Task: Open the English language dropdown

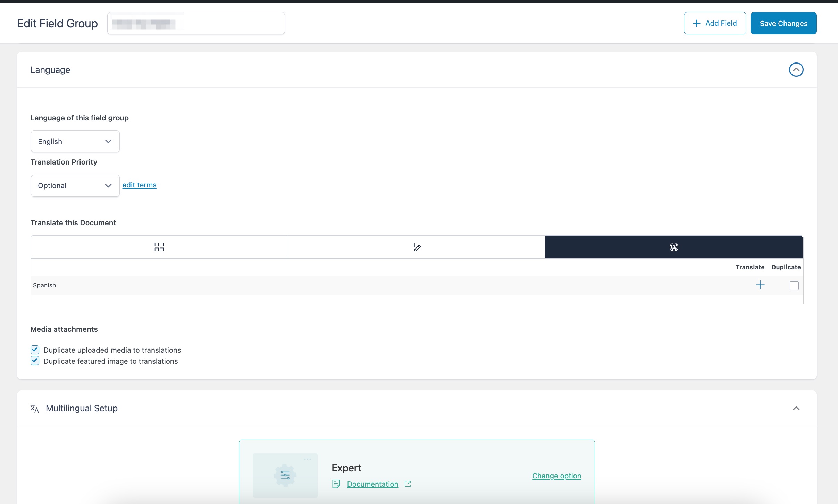Action: point(75,141)
